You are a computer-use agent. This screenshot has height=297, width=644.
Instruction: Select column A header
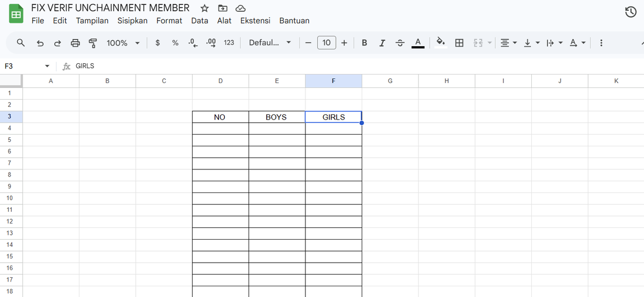pyautogui.click(x=50, y=81)
